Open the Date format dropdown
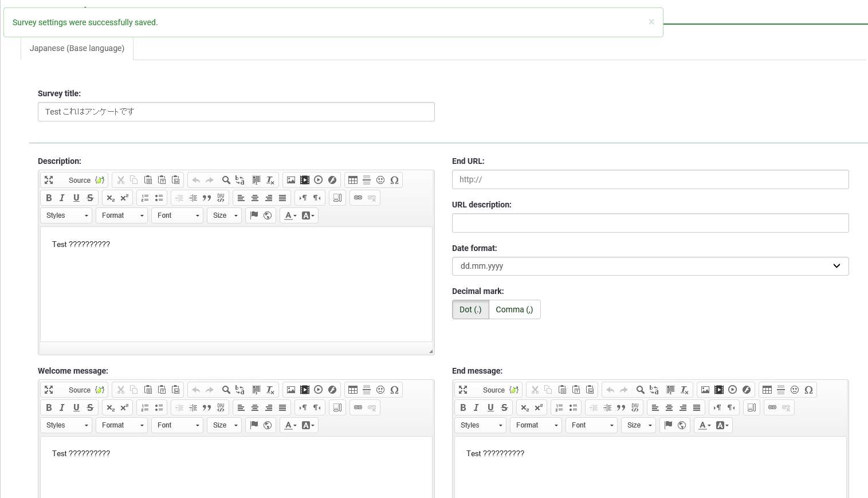 650,266
